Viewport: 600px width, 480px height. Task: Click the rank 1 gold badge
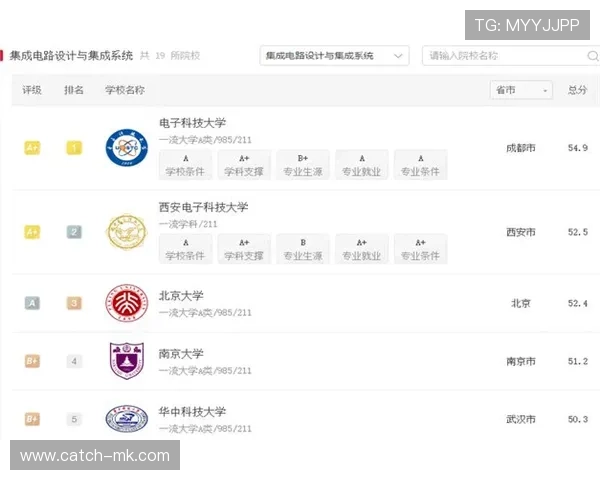[x=74, y=148]
